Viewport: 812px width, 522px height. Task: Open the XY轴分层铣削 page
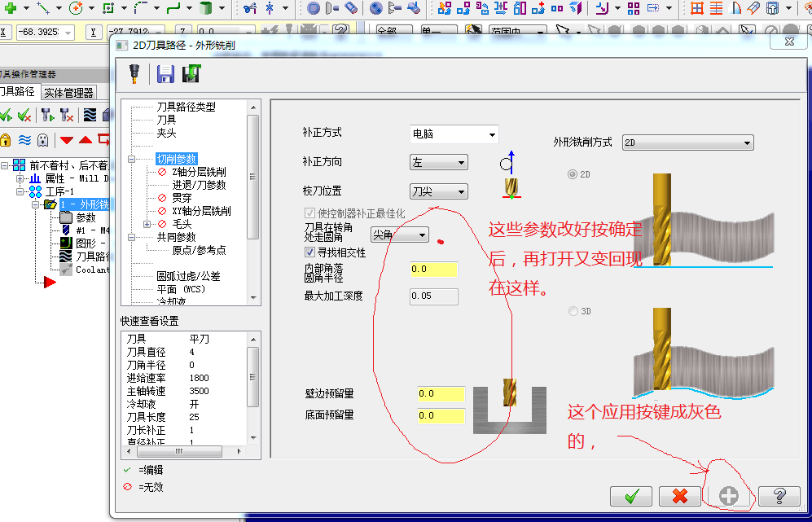201,211
